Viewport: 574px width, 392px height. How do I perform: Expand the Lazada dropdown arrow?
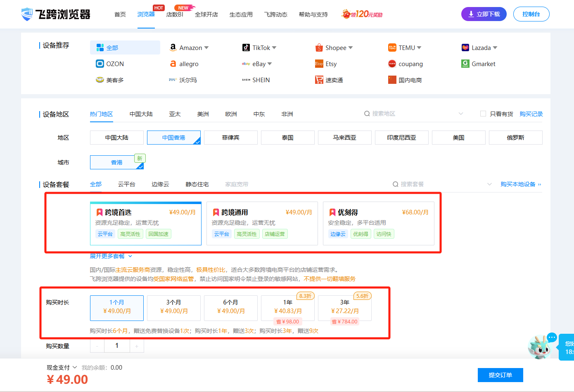(495, 48)
